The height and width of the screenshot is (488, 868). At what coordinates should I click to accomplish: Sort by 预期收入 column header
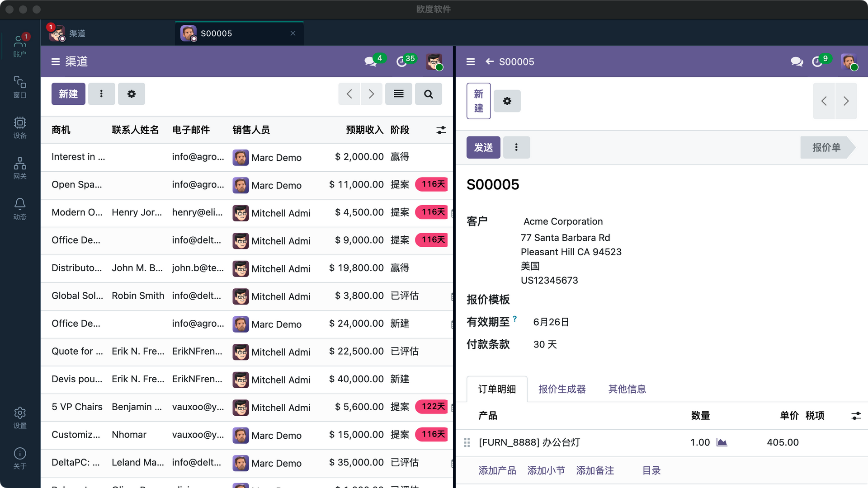click(364, 130)
